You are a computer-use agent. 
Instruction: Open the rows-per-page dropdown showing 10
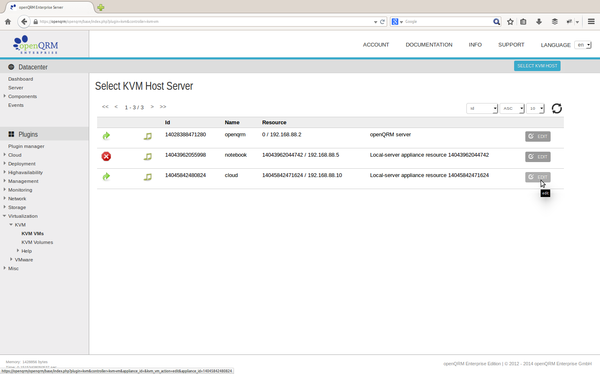[535, 108]
